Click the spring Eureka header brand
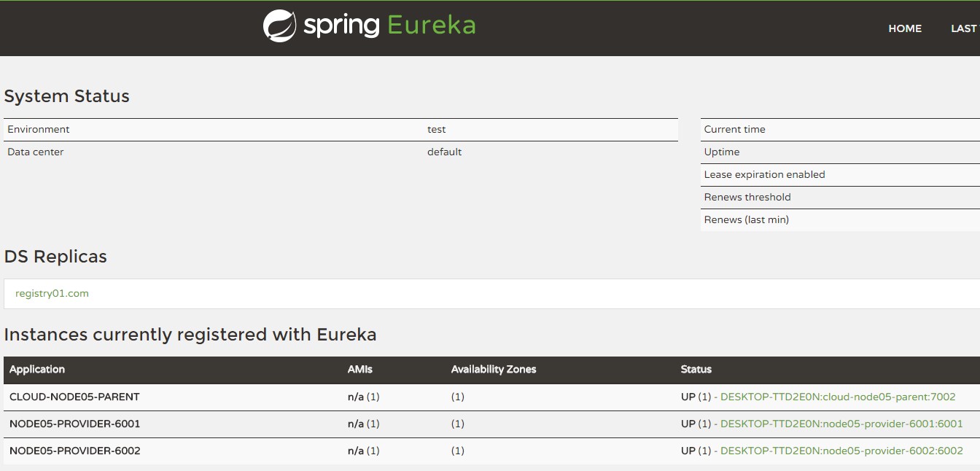980x471 pixels. tap(368, 25)
